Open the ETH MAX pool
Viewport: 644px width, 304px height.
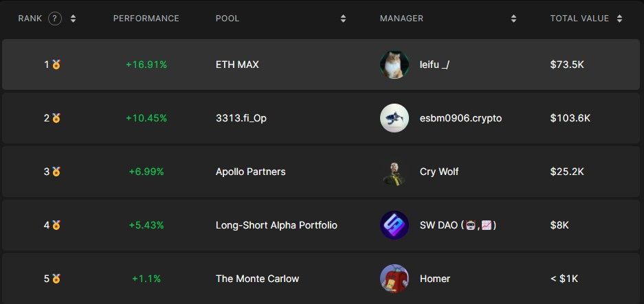(237, 65)
